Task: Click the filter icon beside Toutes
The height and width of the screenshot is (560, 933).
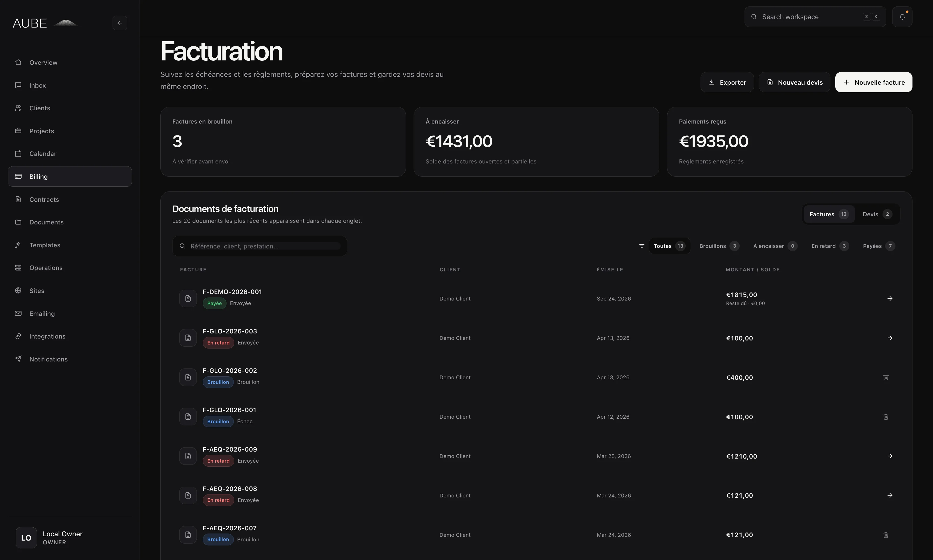Action: pos(641,246)
